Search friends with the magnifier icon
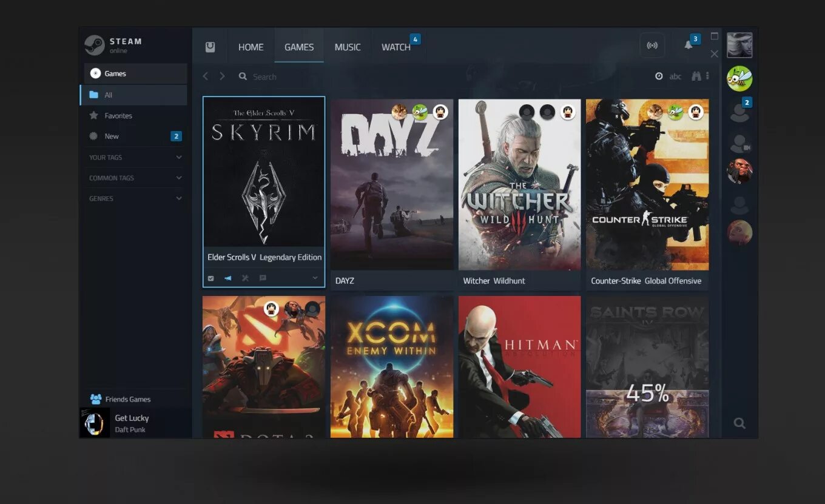Viewport: 825px width, 504px height. coord(739,423)
